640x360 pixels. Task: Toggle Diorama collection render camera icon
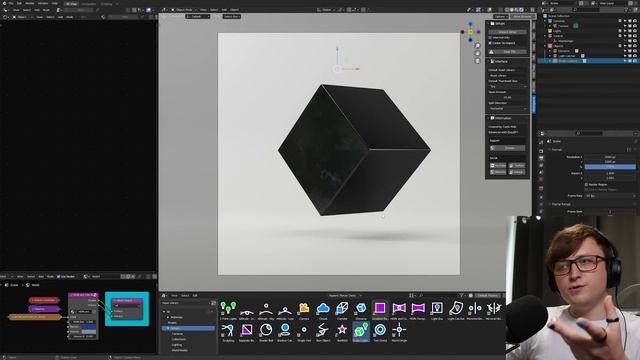pos(635,51)
